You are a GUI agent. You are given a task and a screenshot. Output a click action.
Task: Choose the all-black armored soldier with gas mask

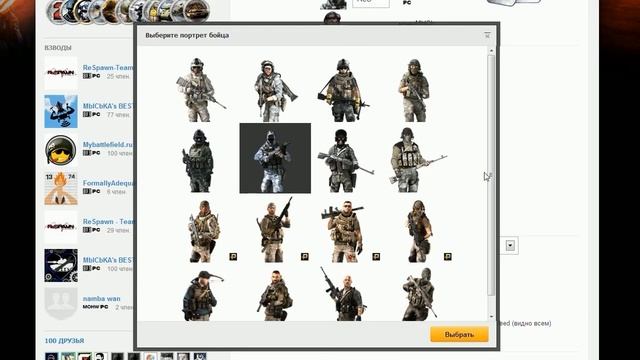pyautogui.click(x=198, y=160)
